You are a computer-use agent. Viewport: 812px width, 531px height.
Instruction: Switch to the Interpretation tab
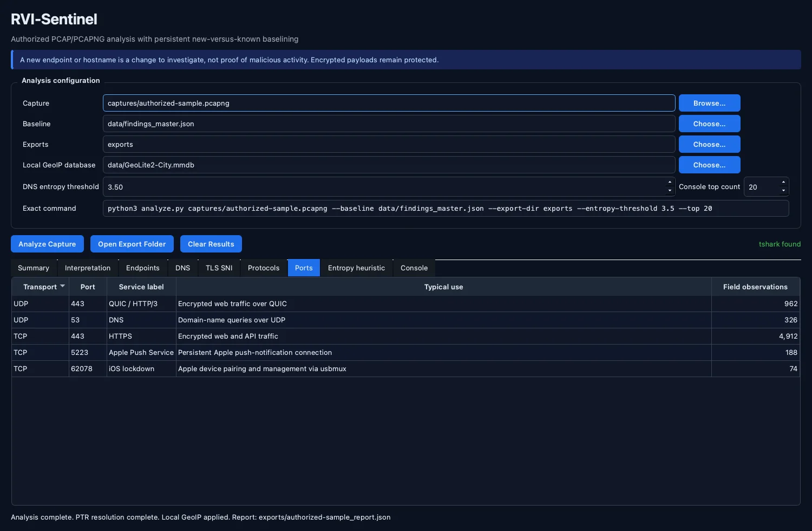point(88,268)
